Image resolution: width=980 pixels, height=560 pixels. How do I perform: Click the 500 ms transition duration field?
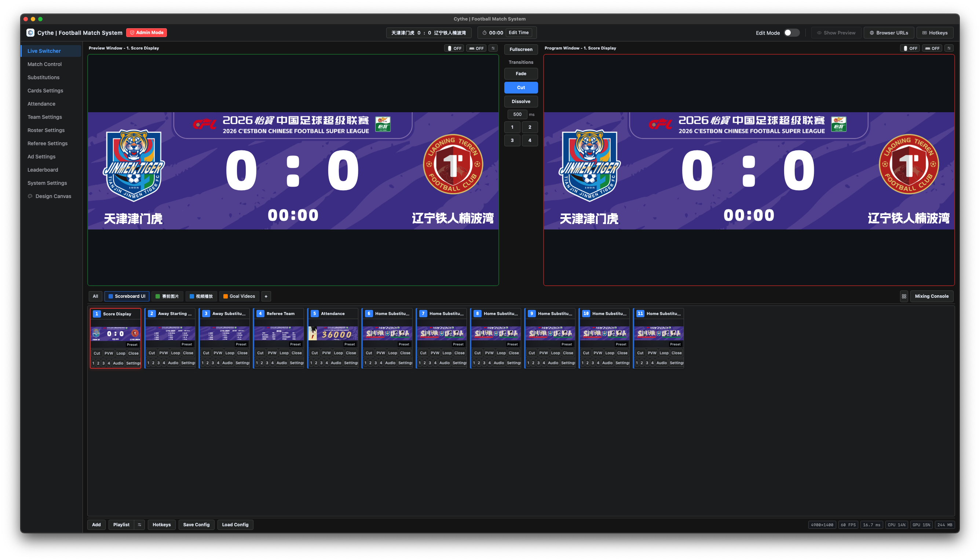(517, 114)
